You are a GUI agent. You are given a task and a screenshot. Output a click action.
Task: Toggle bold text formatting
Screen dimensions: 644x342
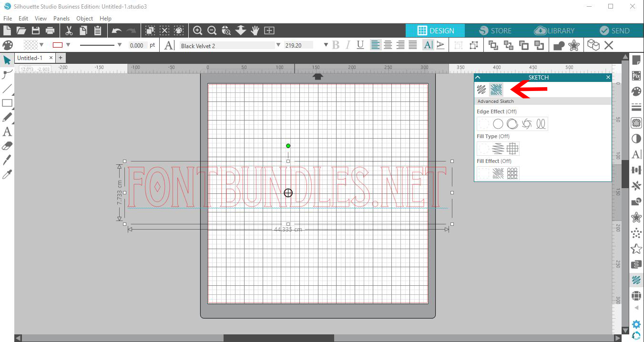tap(336, 45)
